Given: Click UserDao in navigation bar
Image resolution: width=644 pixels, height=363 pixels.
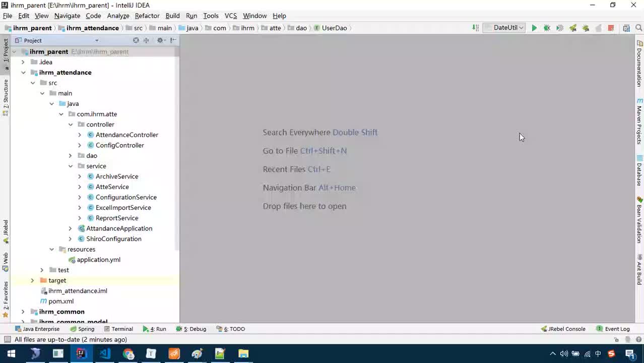Looking at the screenshot, I should (330, 28).
